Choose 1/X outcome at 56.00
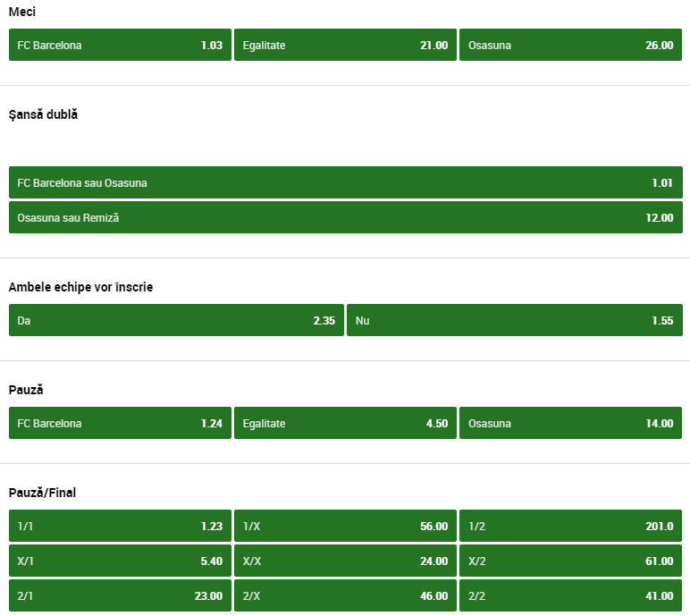Image resolution: width=690 pixels, height=616 pixels. click(345, 526)
